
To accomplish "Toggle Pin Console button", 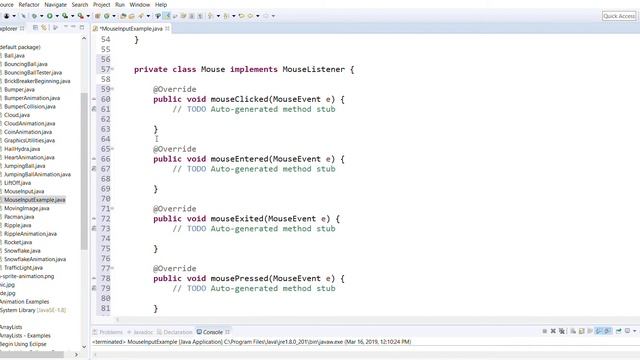I will click(619, 331).
